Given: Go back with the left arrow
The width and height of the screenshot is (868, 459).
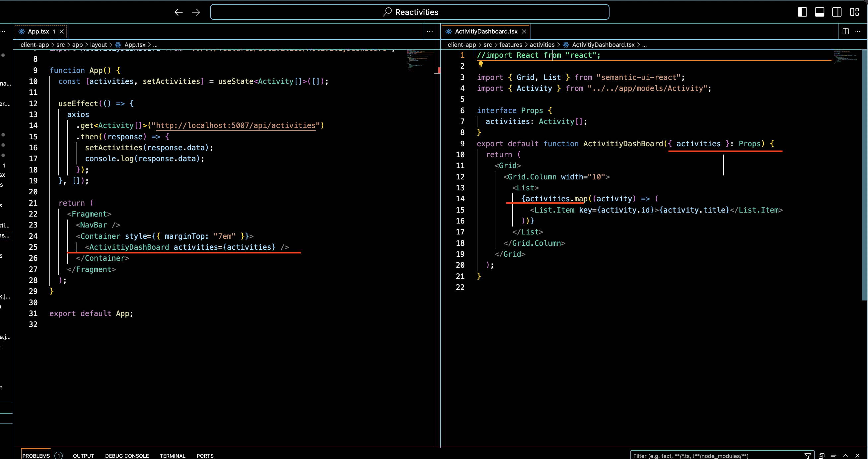Looking at the screenshot, I should (179, 12).
